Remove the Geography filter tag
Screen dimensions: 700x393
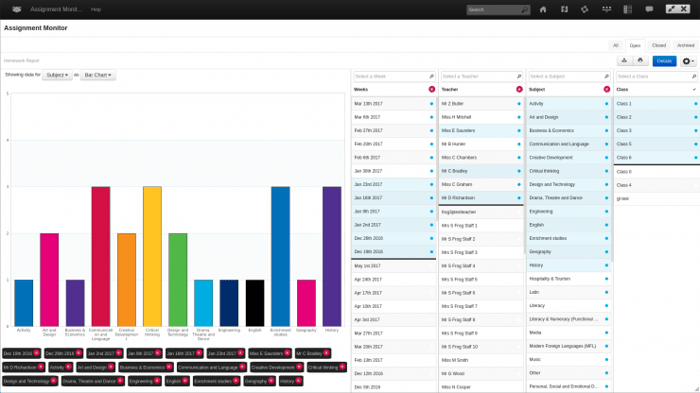point(271,380)
